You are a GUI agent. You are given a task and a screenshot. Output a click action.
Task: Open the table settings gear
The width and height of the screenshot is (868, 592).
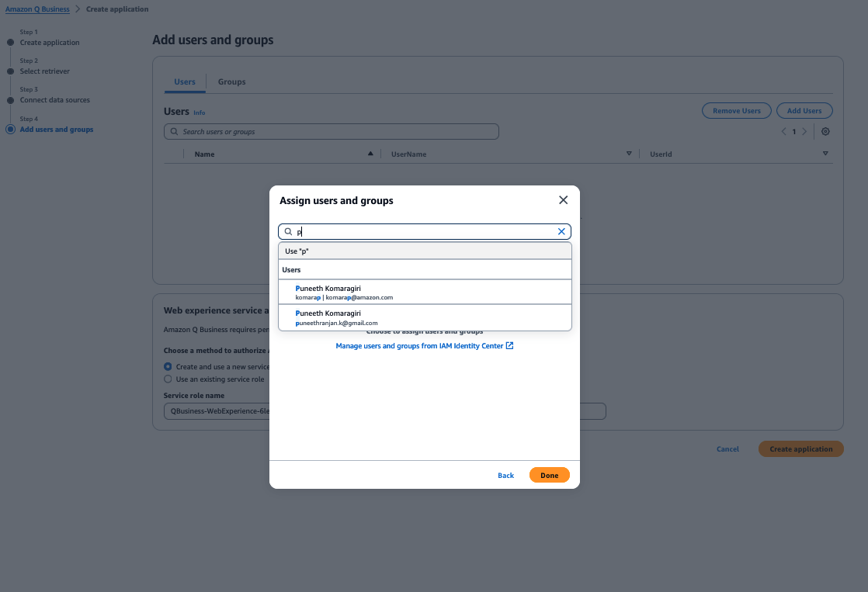825,131
